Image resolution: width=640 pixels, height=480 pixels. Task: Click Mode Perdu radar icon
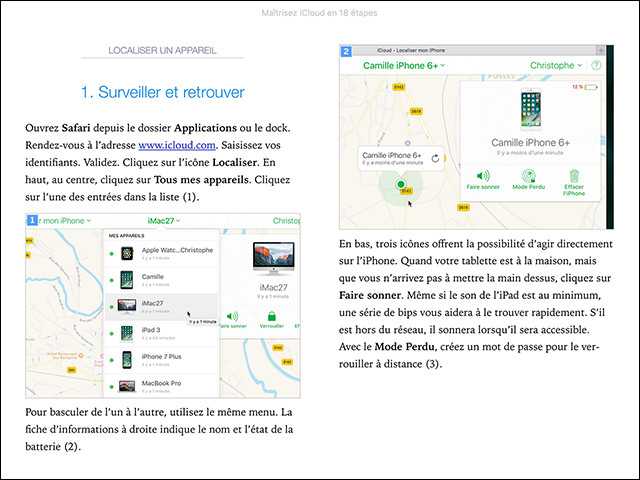pyautogui.click(x=529, y=176)
